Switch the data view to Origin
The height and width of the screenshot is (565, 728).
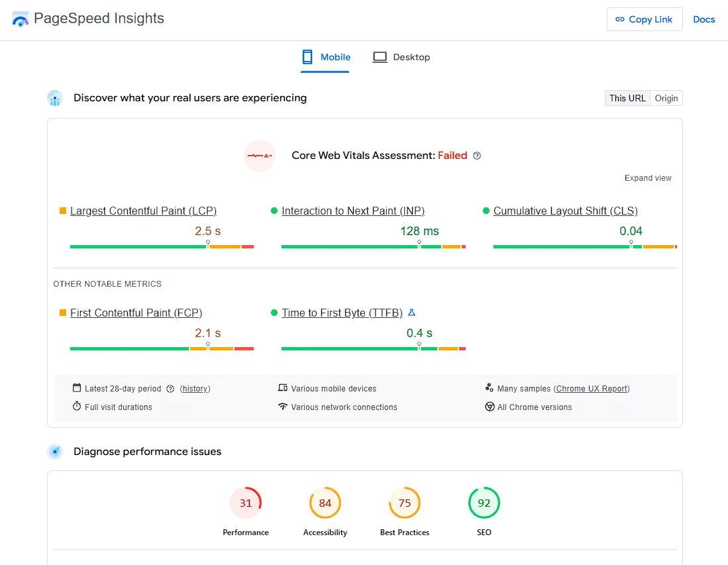tap(666, 98)
